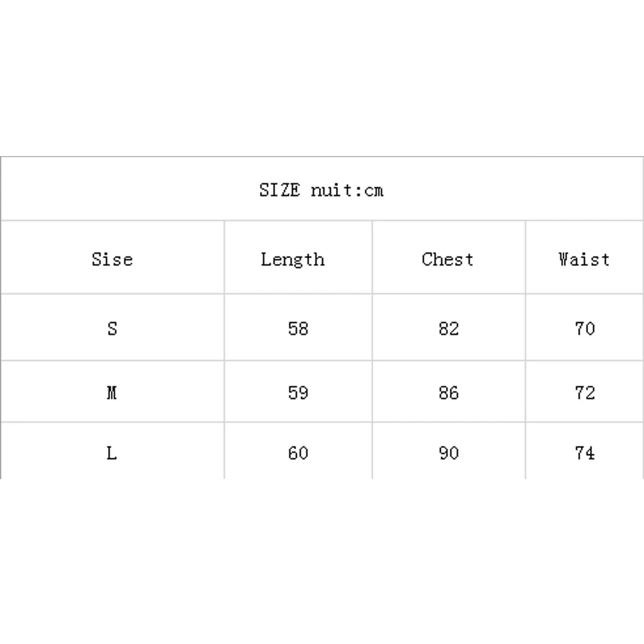Image resolution: width=644 pixels, height=644 pixels.
Task: Select the S size row label
Action: pyautogui.click(x=112, y=328)
